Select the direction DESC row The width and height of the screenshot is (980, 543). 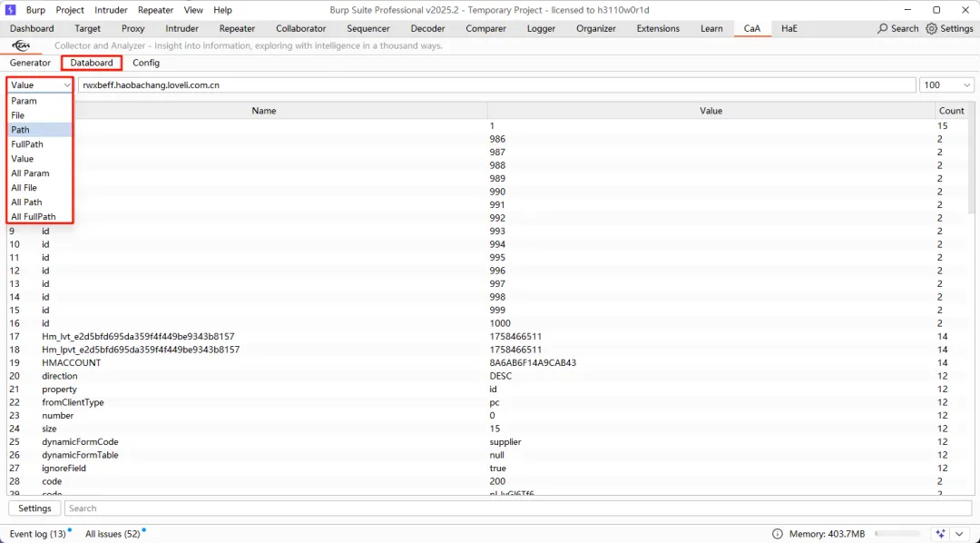pos(487,376)
